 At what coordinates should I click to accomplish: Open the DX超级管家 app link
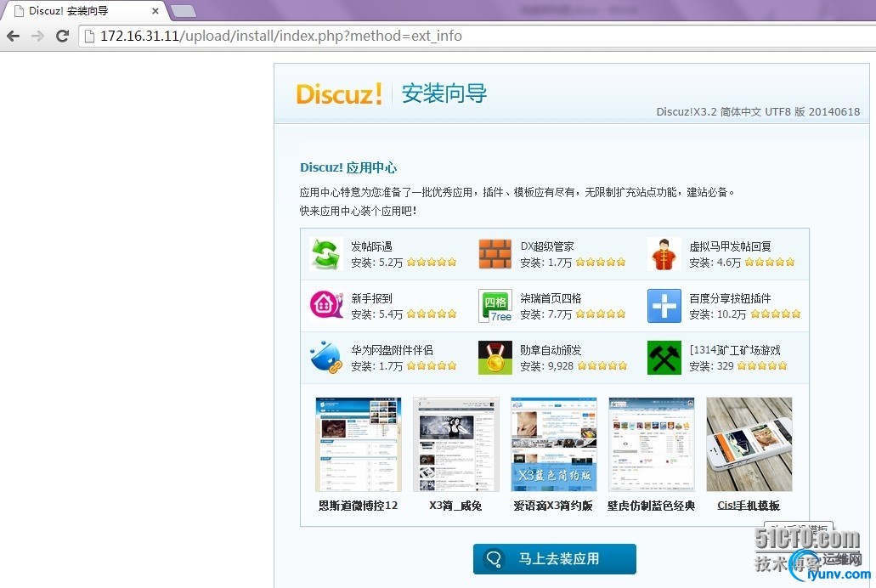coord(547,246)
